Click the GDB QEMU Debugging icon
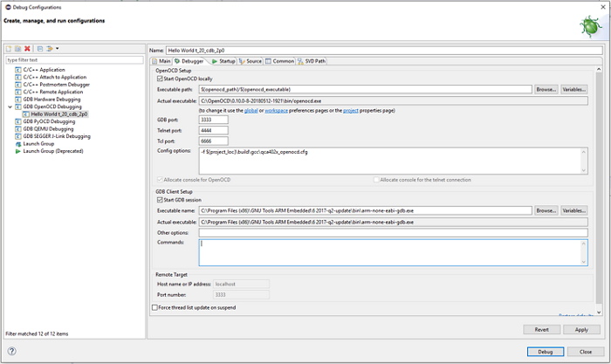Screen dimensions: 611x364 pos(18,129)
